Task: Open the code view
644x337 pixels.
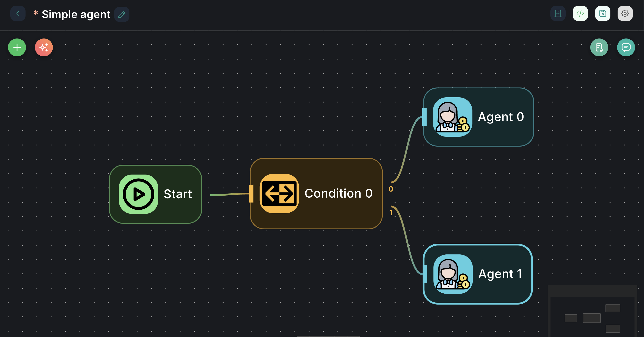Action: point(580,13)
